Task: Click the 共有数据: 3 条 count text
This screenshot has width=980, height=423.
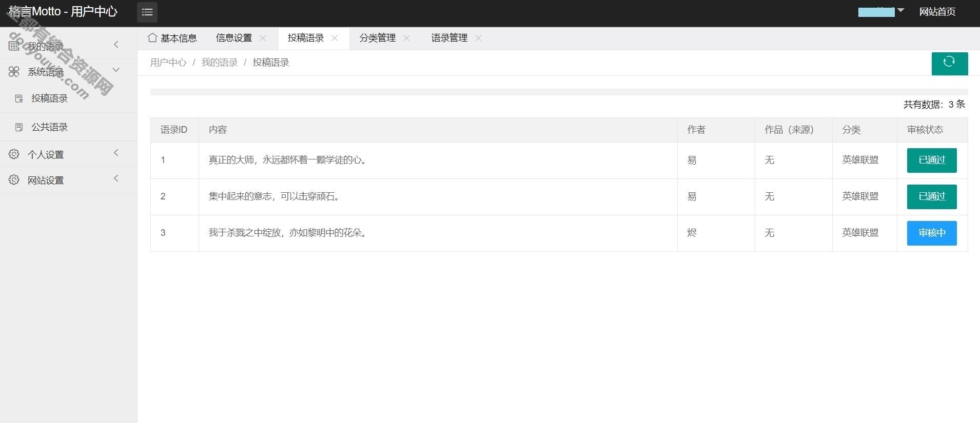Action: click(934, 105)
